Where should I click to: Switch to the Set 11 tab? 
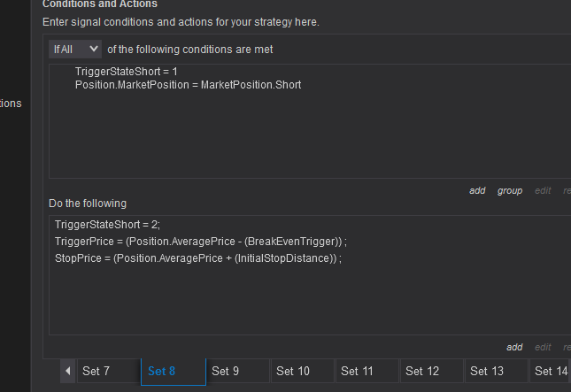click(357, 372)
